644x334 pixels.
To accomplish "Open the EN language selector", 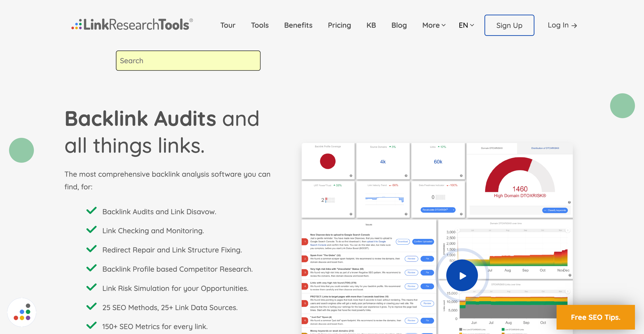I will (466, 25).
